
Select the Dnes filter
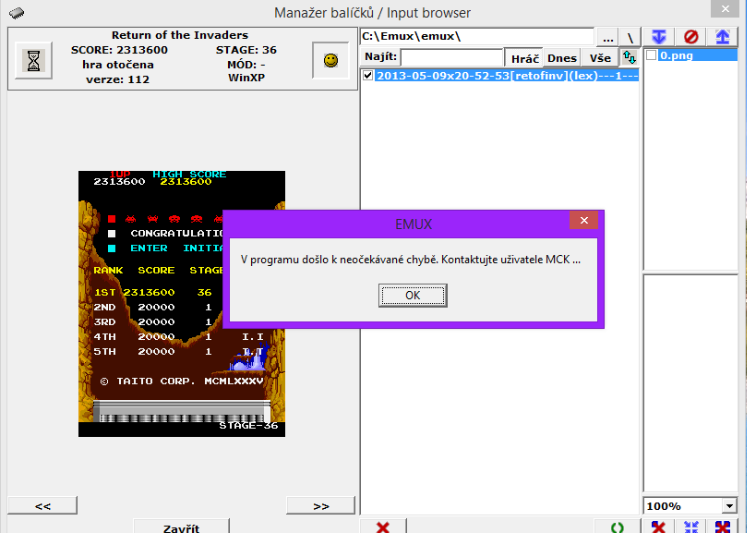[562, 58]
